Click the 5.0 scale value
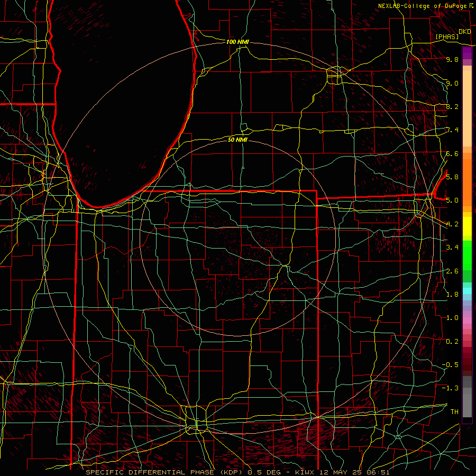The image size is (476, 476). (452, 200)
